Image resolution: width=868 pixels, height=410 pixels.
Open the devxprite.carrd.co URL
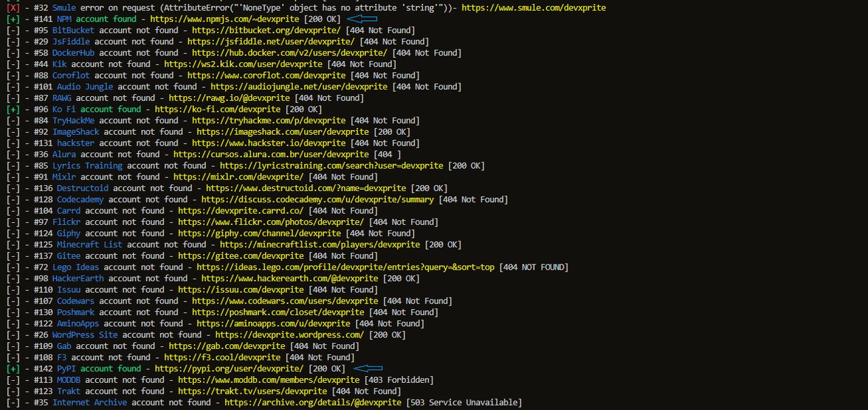click(241, 211)
